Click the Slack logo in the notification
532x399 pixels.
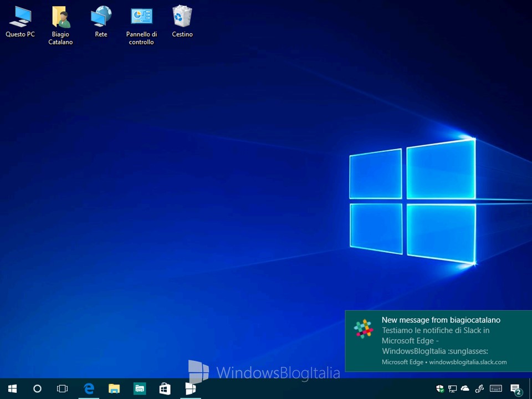364,329
